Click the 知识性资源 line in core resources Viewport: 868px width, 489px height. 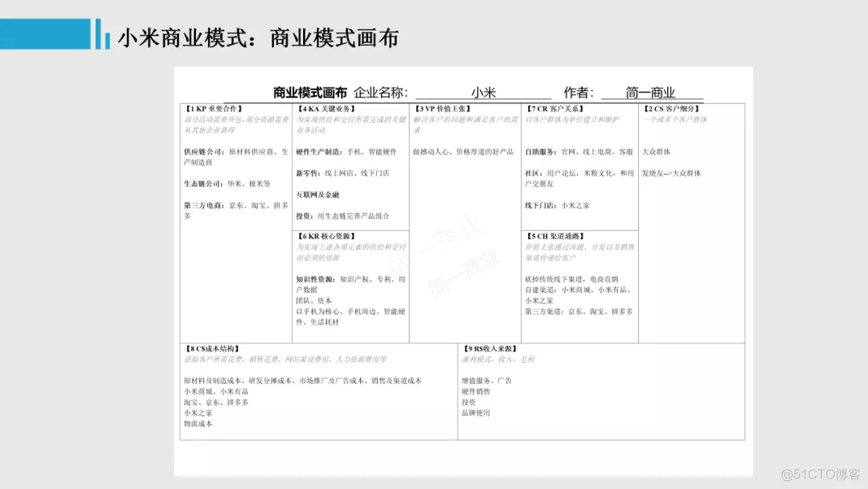(x=351, y=284)
